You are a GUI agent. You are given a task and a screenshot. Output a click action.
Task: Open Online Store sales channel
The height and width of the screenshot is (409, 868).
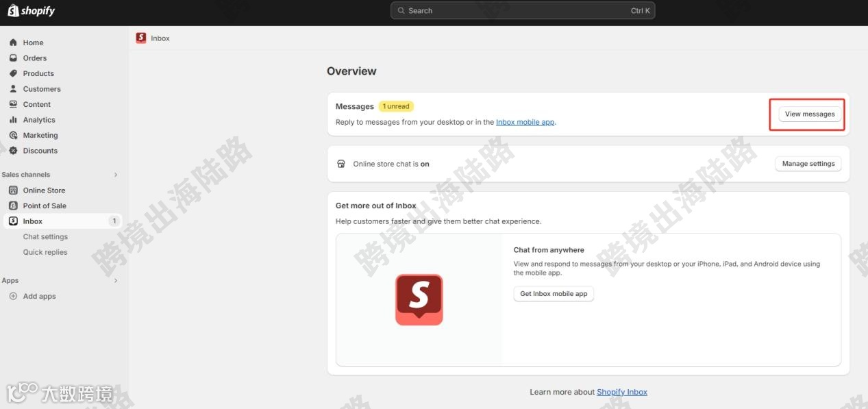pyautogui.click(x=45, y=190)
